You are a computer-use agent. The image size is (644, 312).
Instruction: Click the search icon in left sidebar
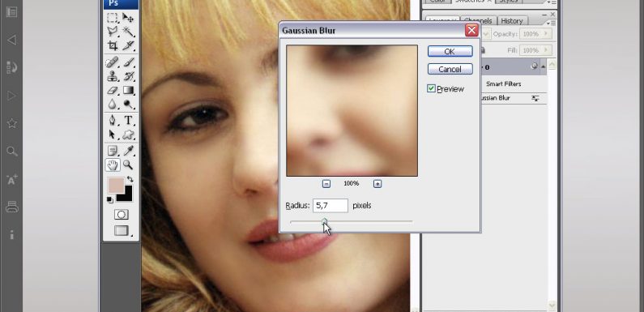point(12,152)
